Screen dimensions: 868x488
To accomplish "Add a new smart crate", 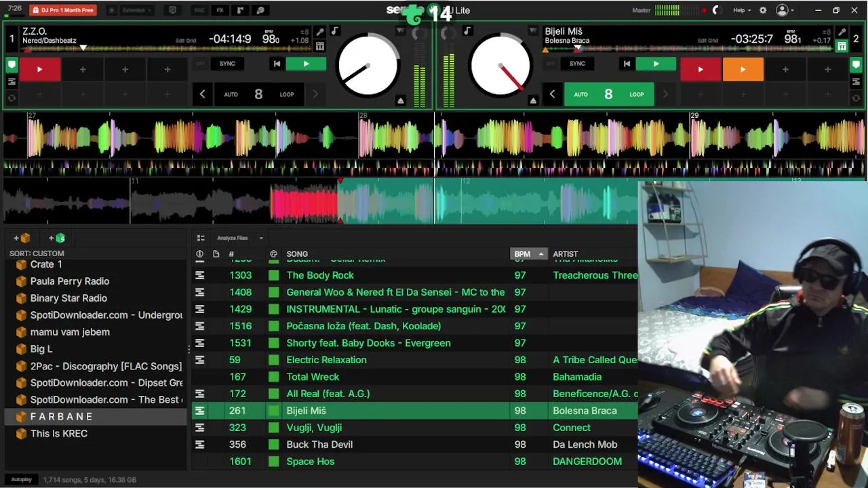I will [57, 238].
